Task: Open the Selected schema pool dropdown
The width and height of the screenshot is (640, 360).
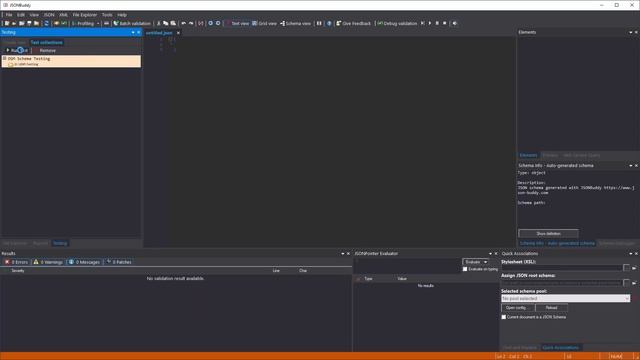Action: click(565, 298)
